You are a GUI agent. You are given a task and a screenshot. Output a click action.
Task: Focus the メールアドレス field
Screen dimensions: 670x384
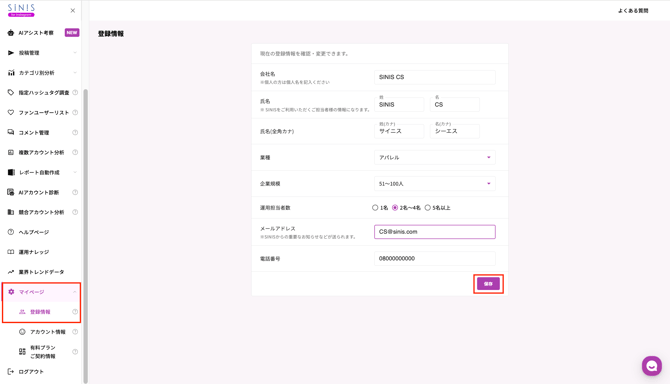[435, 232]
